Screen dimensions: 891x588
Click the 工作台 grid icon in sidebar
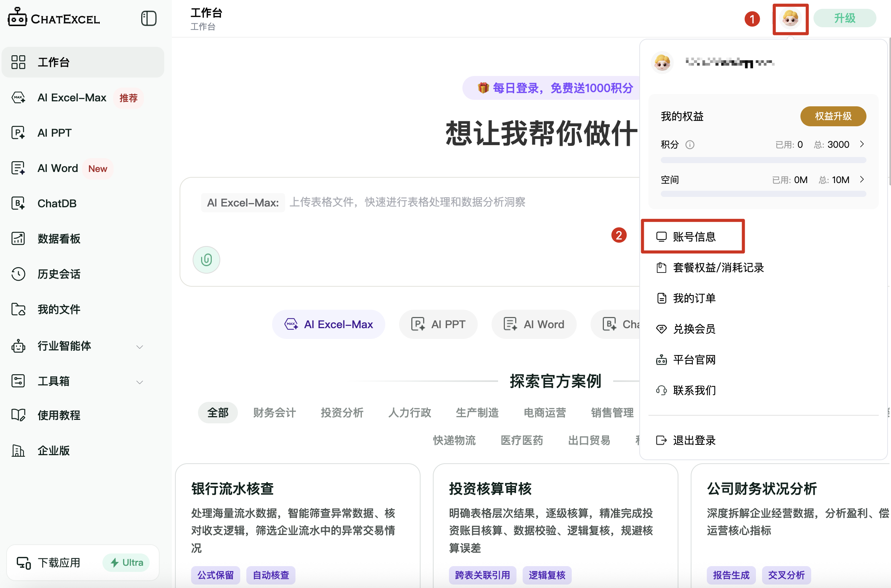click(x=18, y=62)
